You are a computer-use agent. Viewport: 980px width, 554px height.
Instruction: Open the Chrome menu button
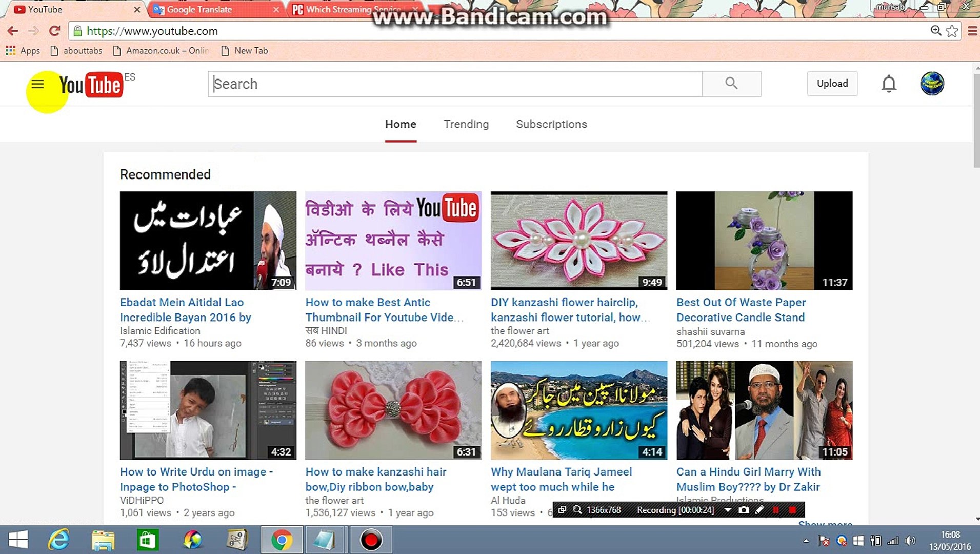(x=972, y=31)
